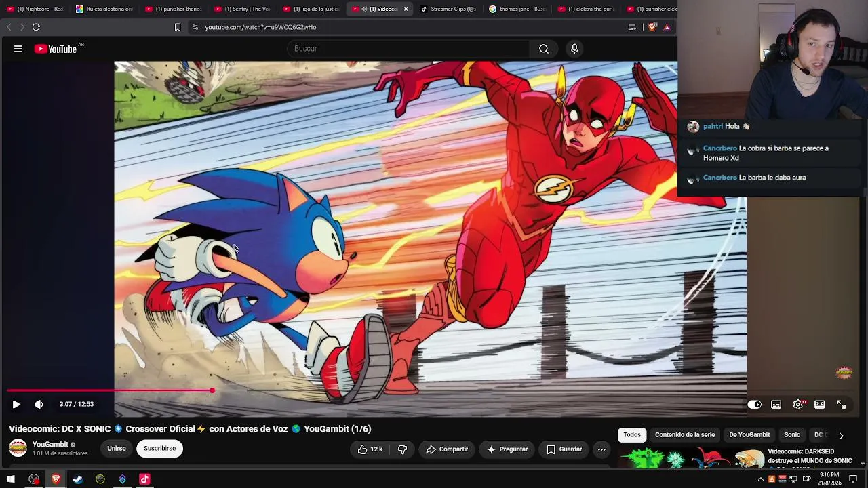868x488 pixels.
Task: Open the YouGambit channel avatar
Action: click(x=18, y=448)
